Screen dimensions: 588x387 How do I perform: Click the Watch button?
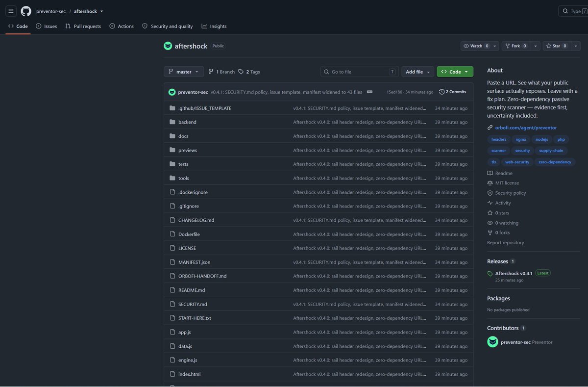pyautogui.click(x=475, y=46)
